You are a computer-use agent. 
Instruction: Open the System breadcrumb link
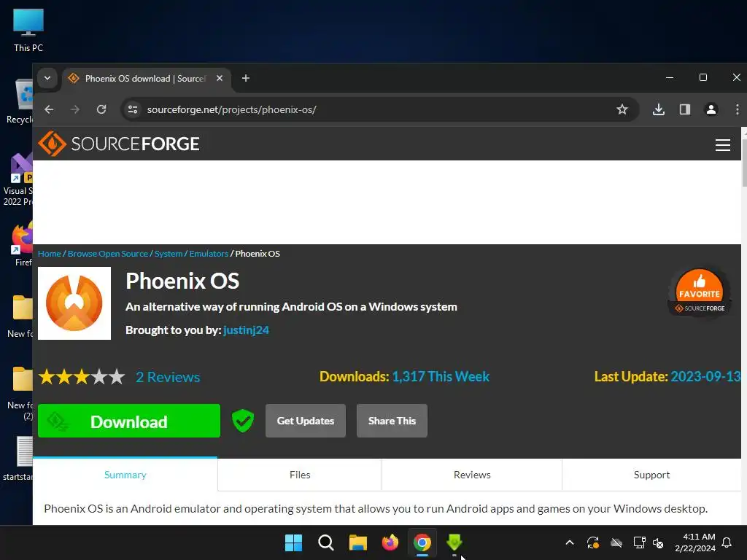click(x=169, y=254)
